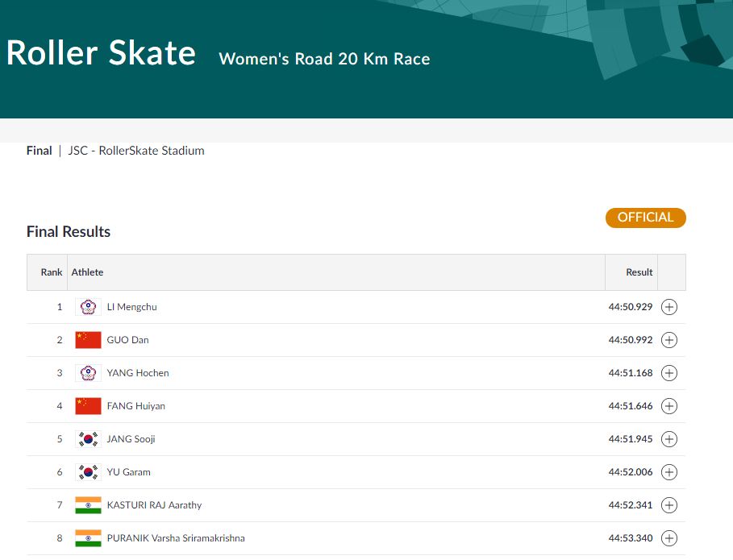Click the Chinese Taipei flag beside LI Mengchu

(x=88, y=307)
